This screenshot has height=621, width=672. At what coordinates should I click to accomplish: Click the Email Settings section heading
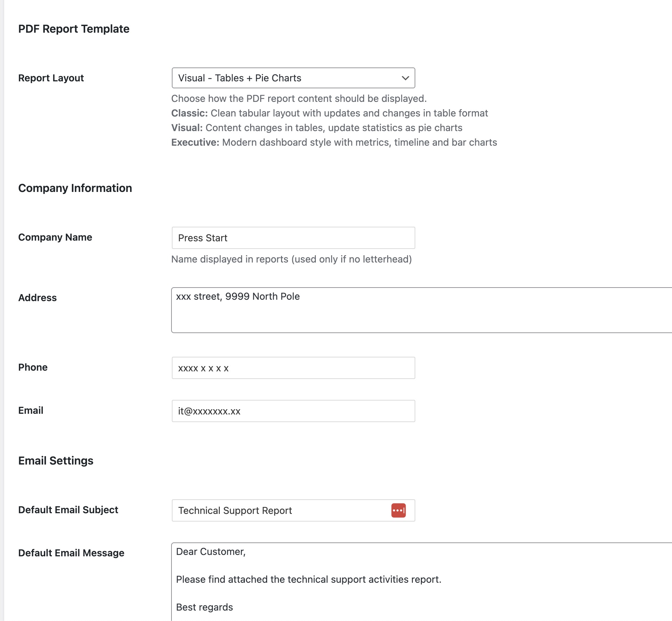[x=56, y=461]
